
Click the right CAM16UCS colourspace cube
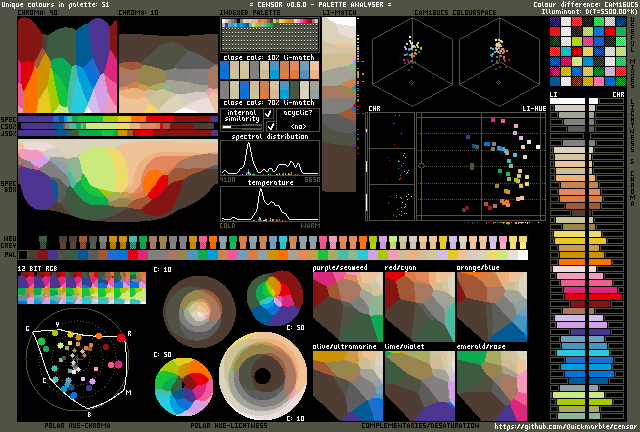click(499, 63)
